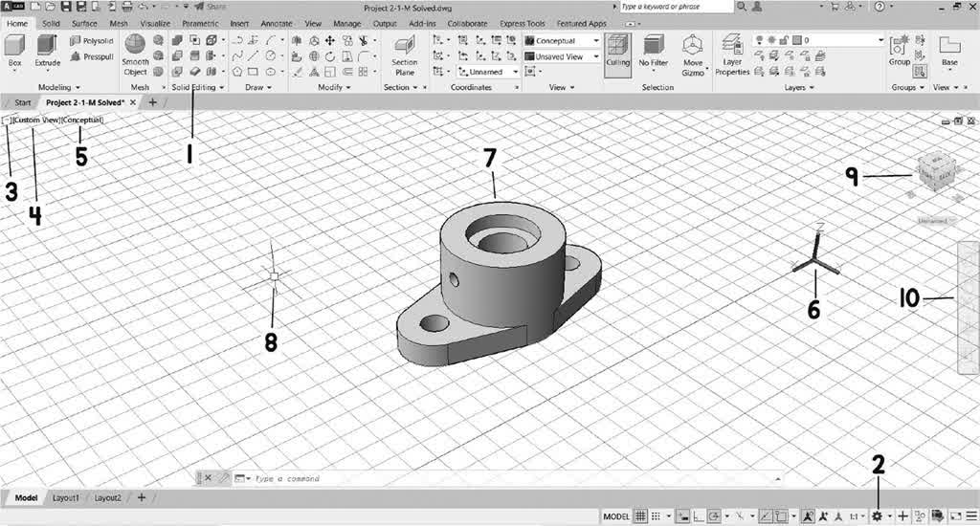Pick the Line tool in Draw panel
This screenshot has width=980, height=526.
pos(253,56)
